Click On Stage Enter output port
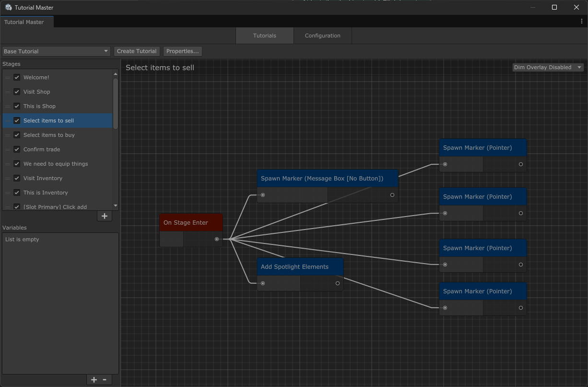The image size is (588, 387). click(x=217, y=239)
